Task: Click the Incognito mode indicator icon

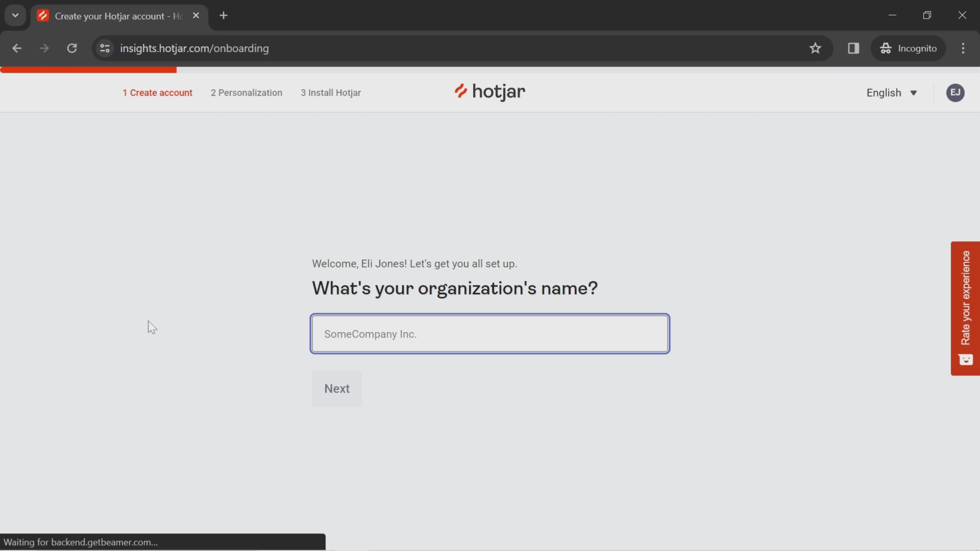Action: (886, 48)
